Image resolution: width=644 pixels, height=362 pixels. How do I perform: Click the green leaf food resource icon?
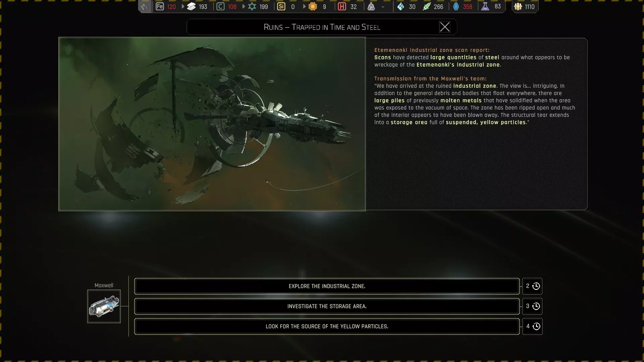click(x=426, y=6)
